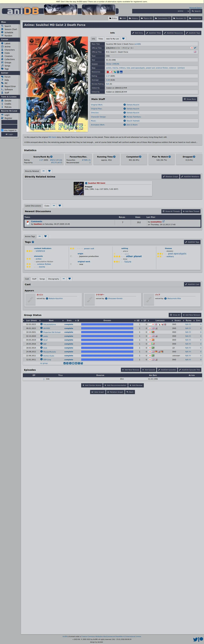
Task: Click the Vote Graph button
Action: point(98,392)
